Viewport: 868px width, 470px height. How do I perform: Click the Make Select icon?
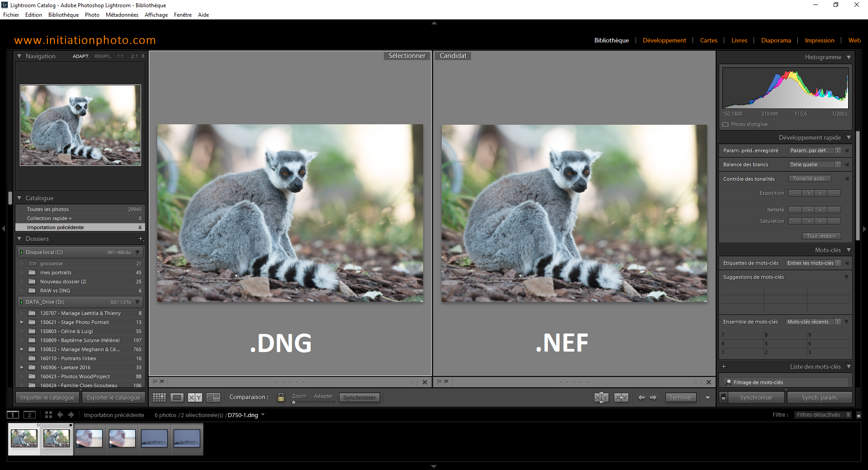click(x=621, y=397)
